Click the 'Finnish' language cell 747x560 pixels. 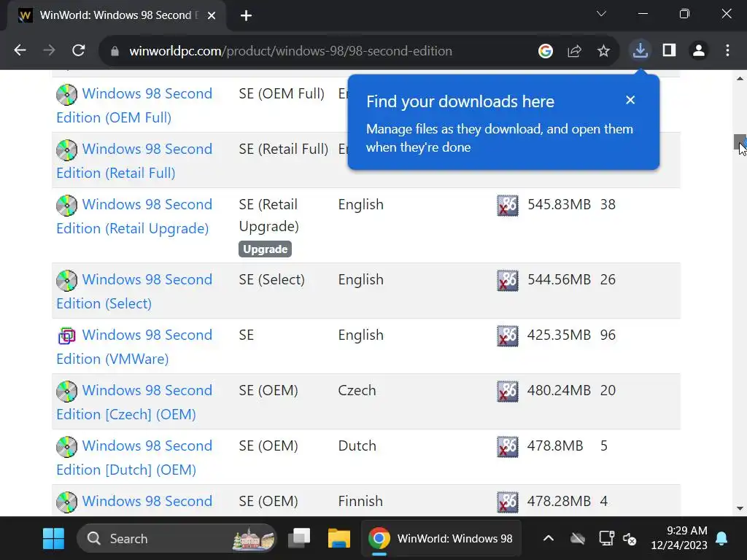tap(360, 501)
